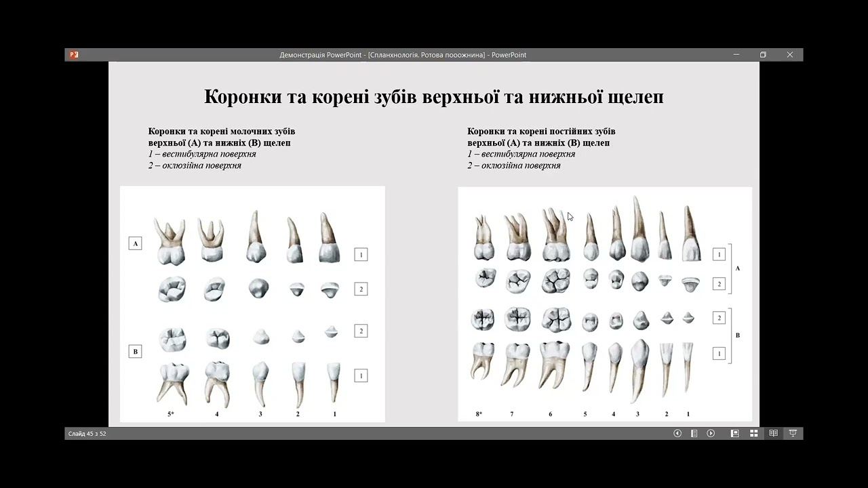This screenshot has height=488, width=868.
Task: Click the milk teeth illustration image
Action: 252,304
